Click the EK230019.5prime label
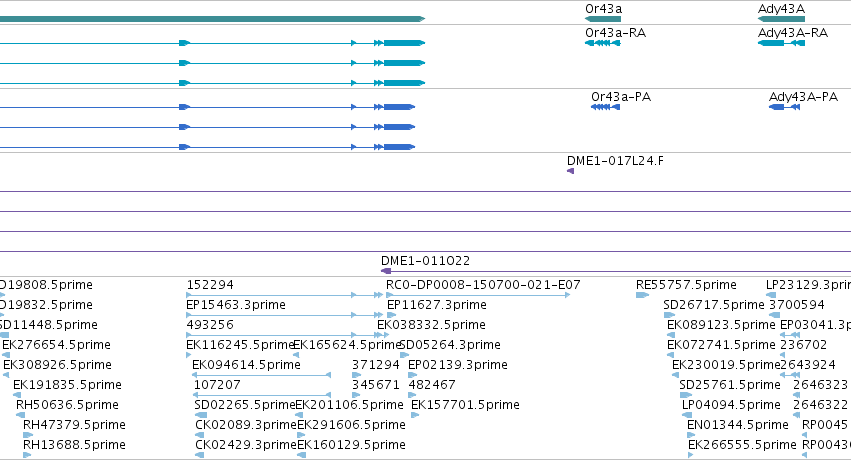This screenshot has height=460, width=851. click(x=726, y=365)
